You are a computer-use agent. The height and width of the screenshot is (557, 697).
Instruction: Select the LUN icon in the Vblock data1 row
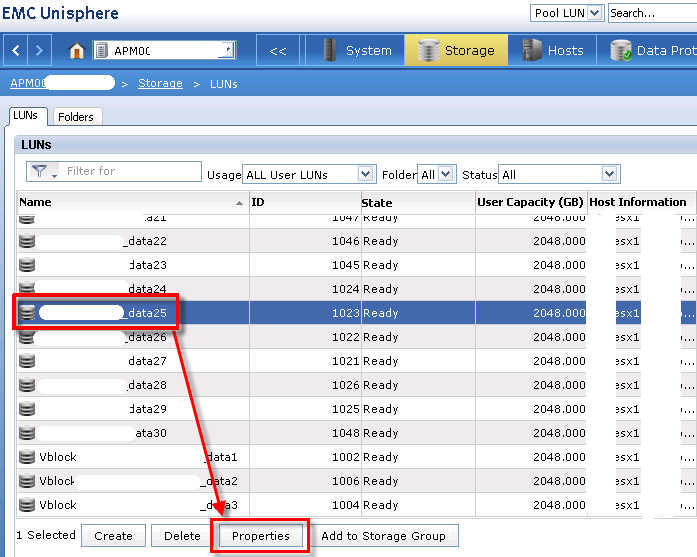pos(27,457)
